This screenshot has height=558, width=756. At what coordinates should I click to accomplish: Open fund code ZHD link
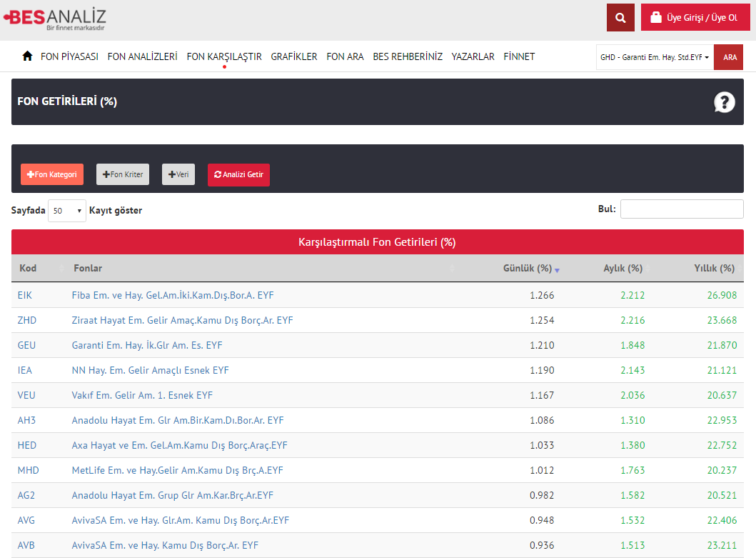[x=27, y=321]
